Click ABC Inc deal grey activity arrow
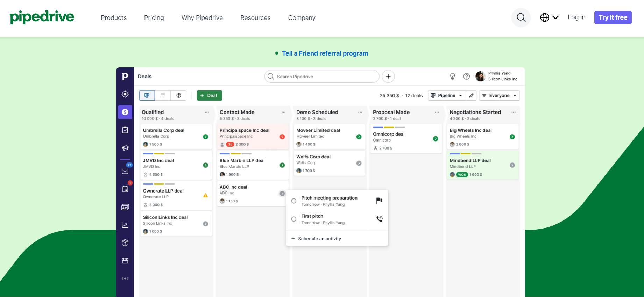Viewport: 644px width, 297px height. pyautogui.click(x=282, y=194)
